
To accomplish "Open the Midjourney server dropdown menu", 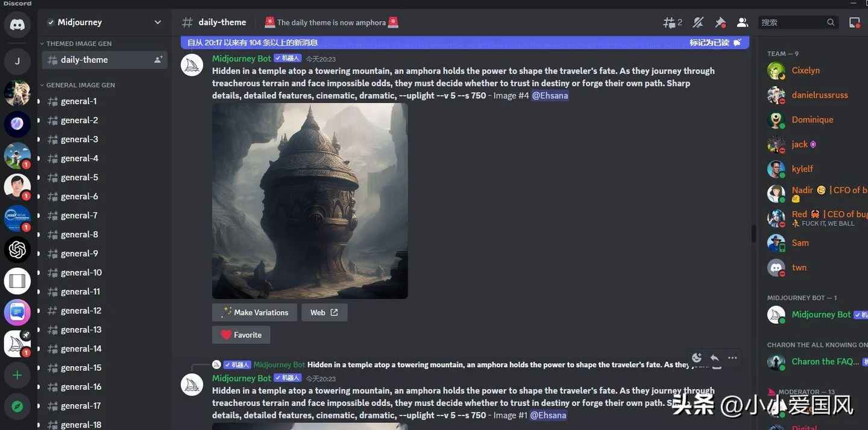I will (x=104, y=22).
